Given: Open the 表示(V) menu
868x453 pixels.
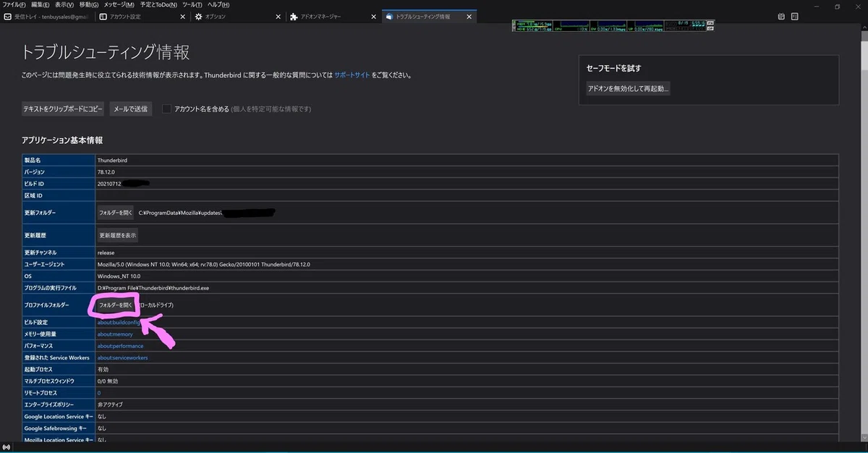Looking at the screenshot, I should [64, 4].
